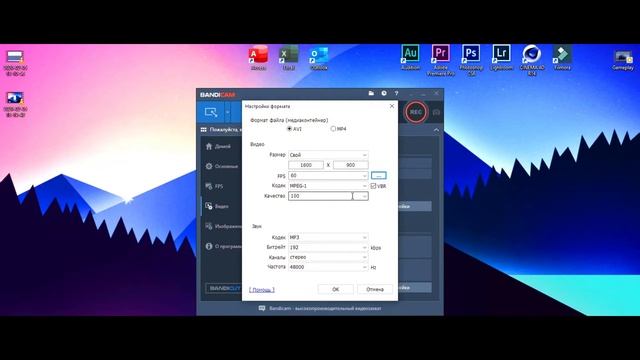640x360 pixels.
Task: Click the height field showing 900
Action: pos(351,165)
